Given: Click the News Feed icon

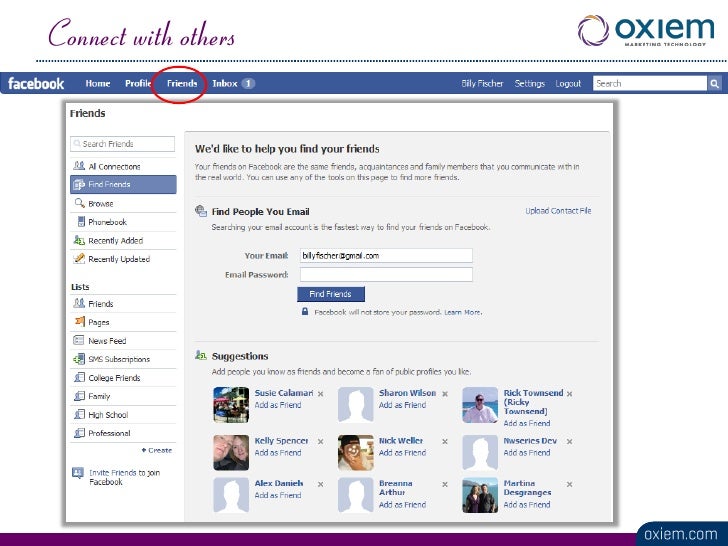Looking at the screenshot, I should tap(79, 340).
